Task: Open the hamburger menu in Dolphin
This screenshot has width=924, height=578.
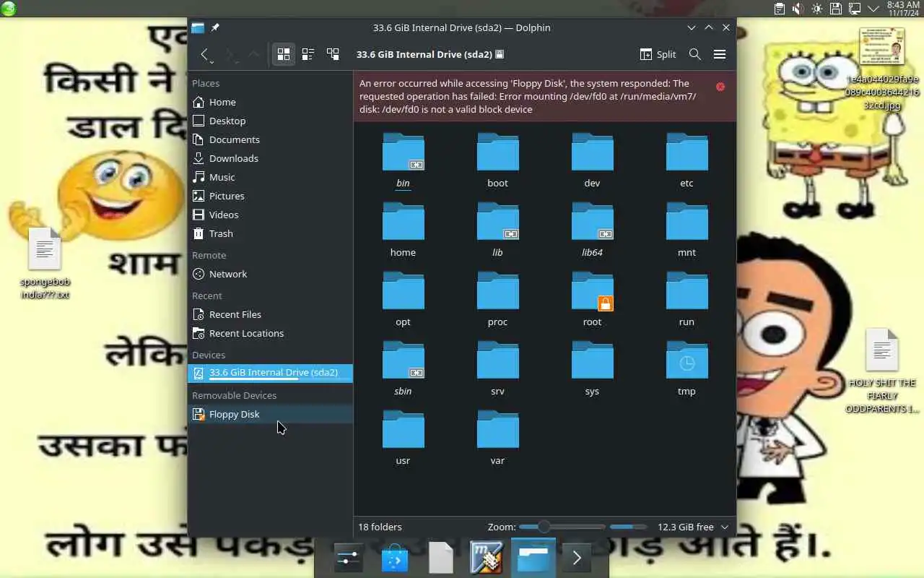Action: [x=719, y=54]
